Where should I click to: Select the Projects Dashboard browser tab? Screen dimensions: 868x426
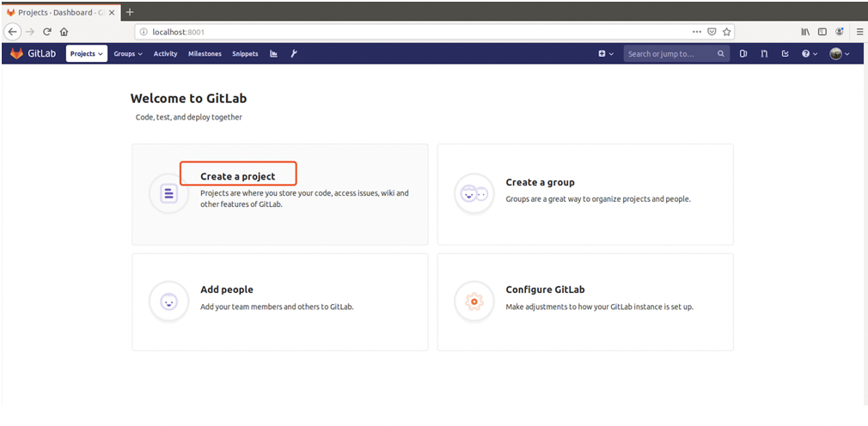click(61, 12)
